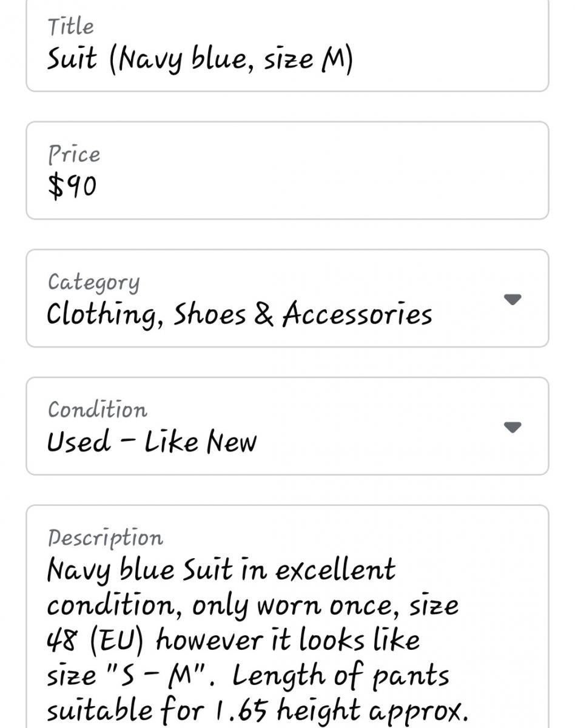The height and width of the screenshot is (728, 575).
Task: Tap the "Category" field label
Action: pyautogui.click(x=93, y=282)
